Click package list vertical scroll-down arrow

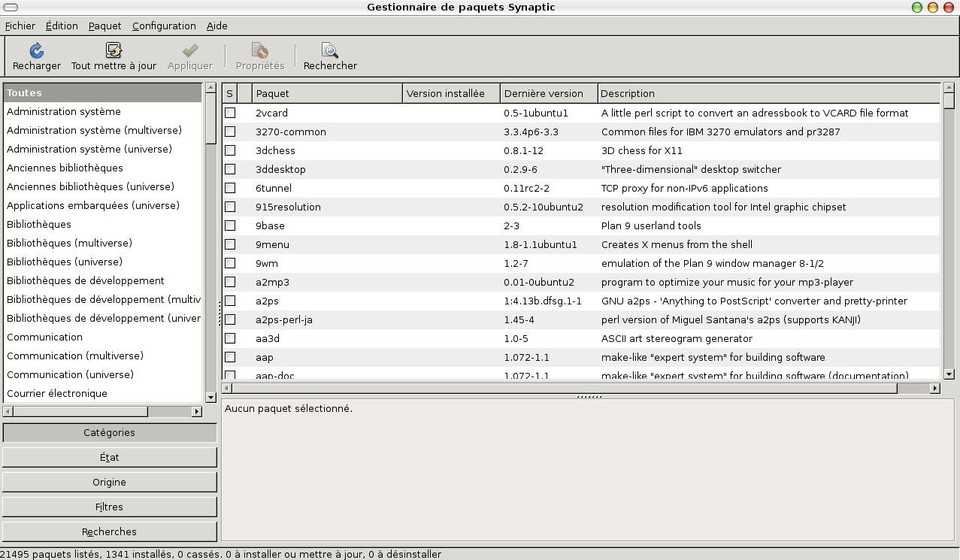point(949,374)
